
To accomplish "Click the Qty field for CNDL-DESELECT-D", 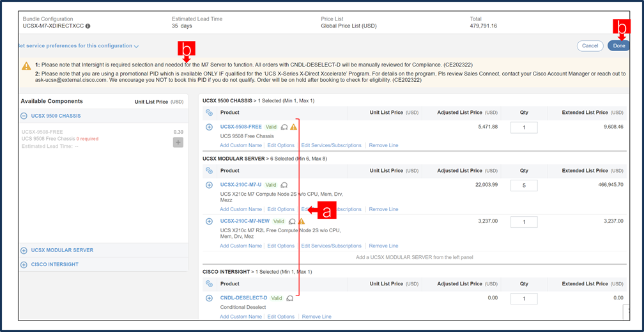I will click(x=524, y=299).
